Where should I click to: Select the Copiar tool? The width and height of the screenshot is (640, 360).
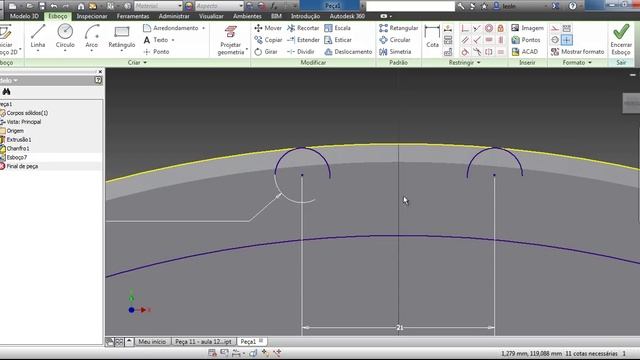[268, 40]
